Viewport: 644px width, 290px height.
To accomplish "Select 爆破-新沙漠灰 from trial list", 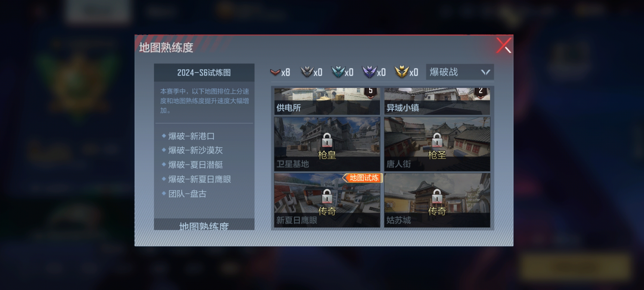I will (x=195, y=150).
